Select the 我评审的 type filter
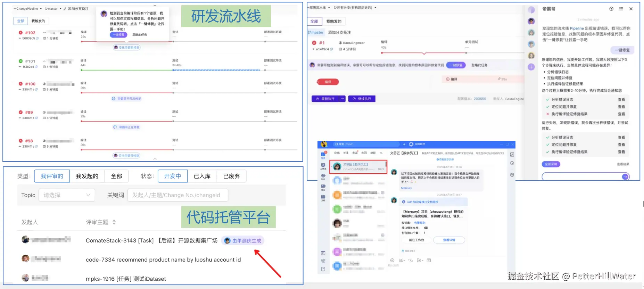Screen dimensions: 644x289 pyautogui.click(x=52, y=176)
